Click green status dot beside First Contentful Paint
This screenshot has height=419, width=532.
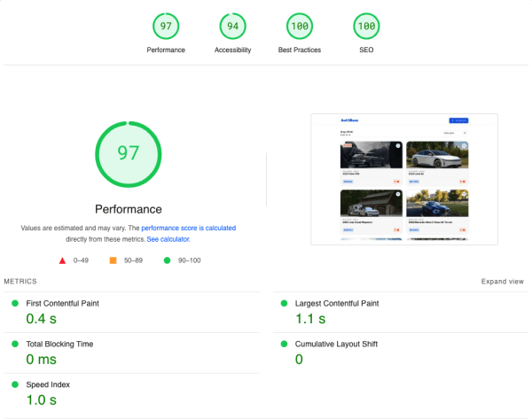tap(15, 304)
